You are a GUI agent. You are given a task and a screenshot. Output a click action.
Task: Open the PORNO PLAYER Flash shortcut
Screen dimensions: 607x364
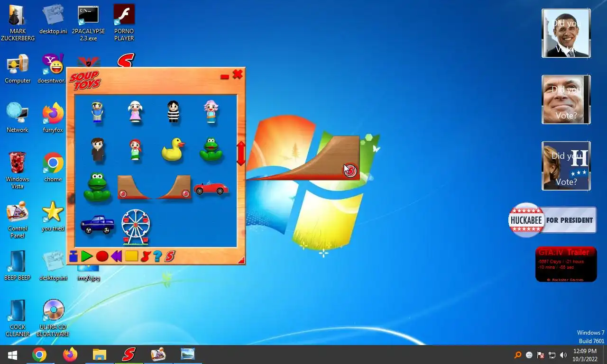(124, 23)
